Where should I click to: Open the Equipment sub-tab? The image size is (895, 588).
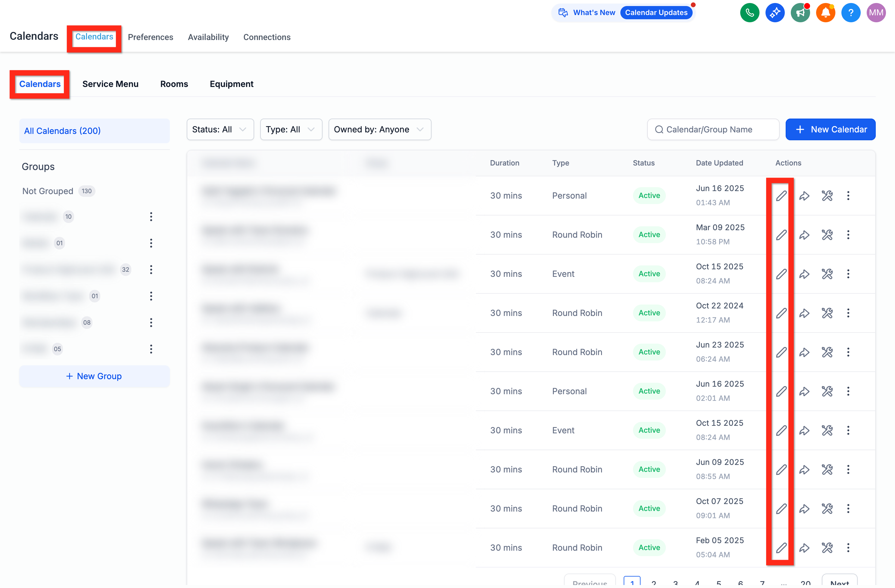tap(232, 84)
